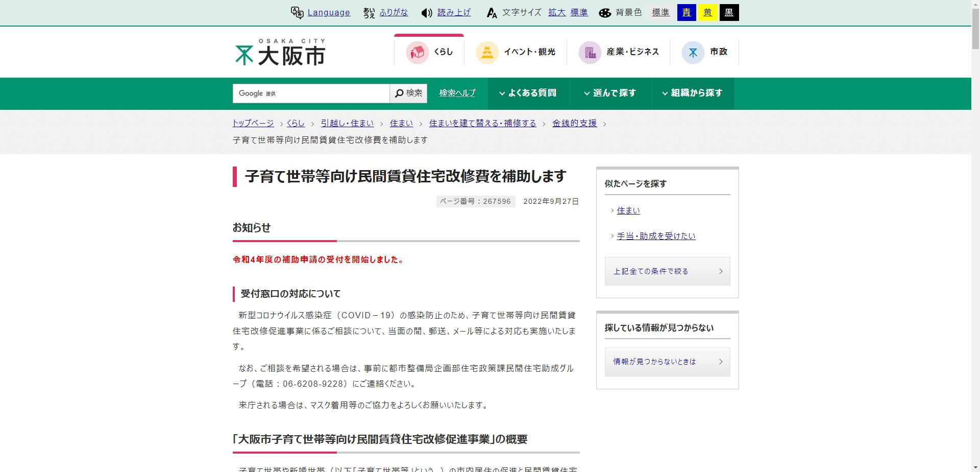Start 読み上げ read-aloud
The image size is (980, 472).
454,13
